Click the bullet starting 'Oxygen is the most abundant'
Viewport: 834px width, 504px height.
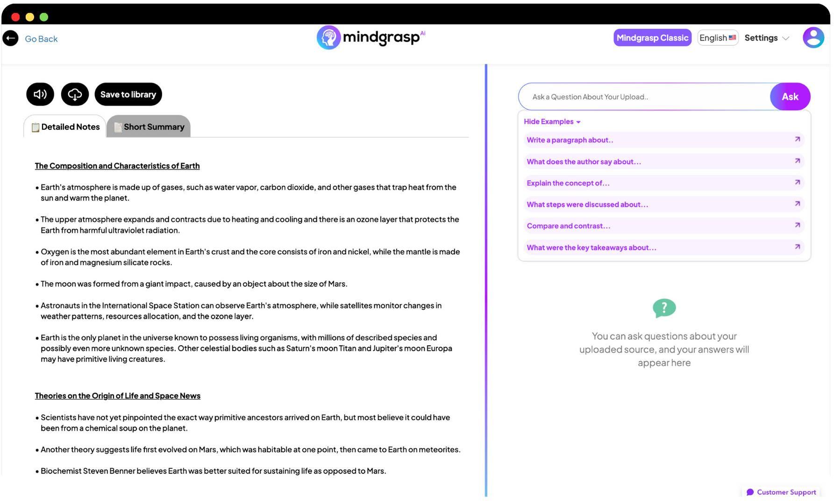coord(248,257)
